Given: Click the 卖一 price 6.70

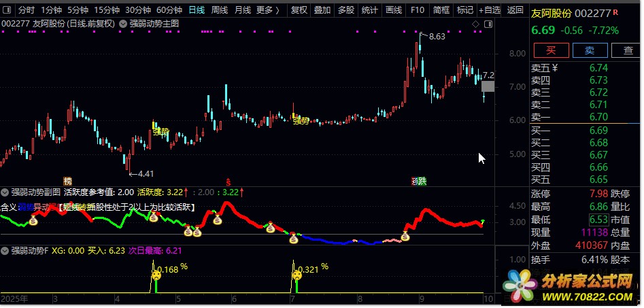Looking at the screenshot, I should (x=598, y=117).
